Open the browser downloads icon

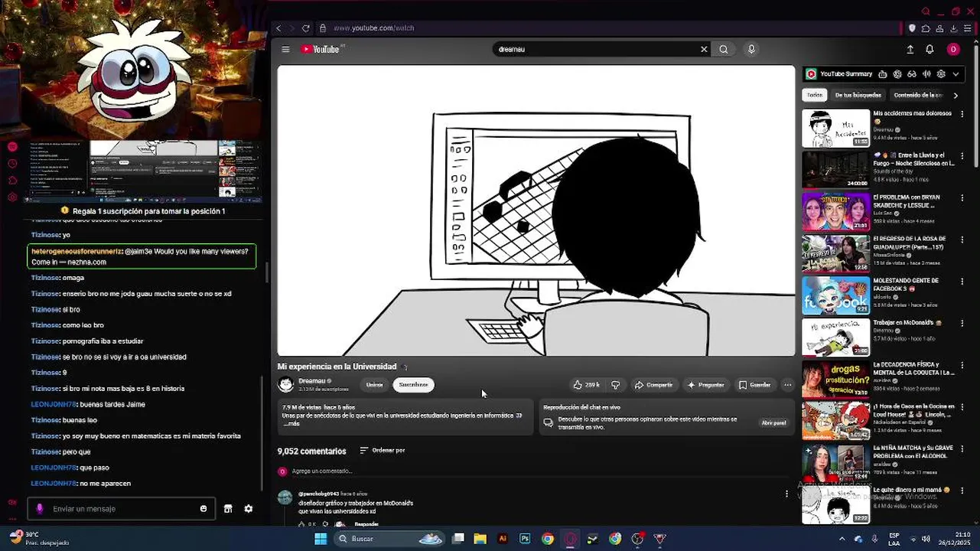[954, 28]
